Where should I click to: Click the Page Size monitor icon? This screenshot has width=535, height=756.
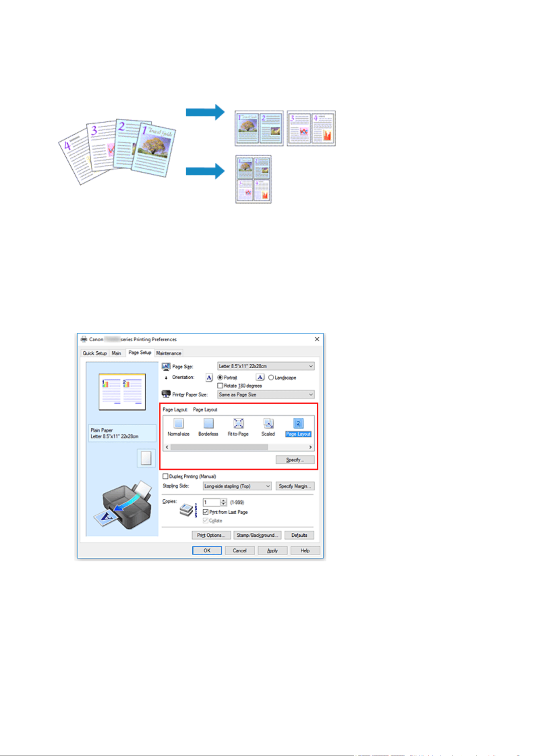tap(166, 366)
